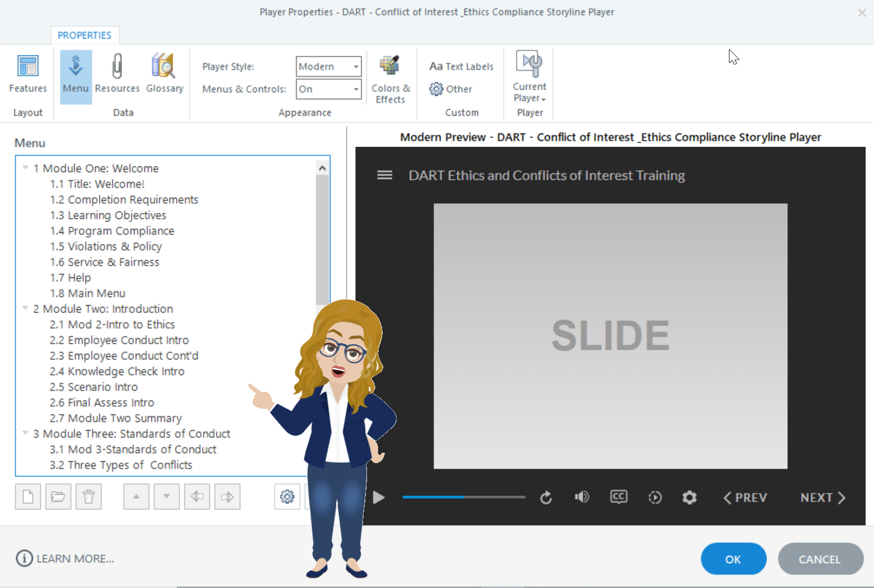Select 2.2 Employee Conduct Intro item
This screenshot has height=588, width=874.
click(x=119, y=340)
